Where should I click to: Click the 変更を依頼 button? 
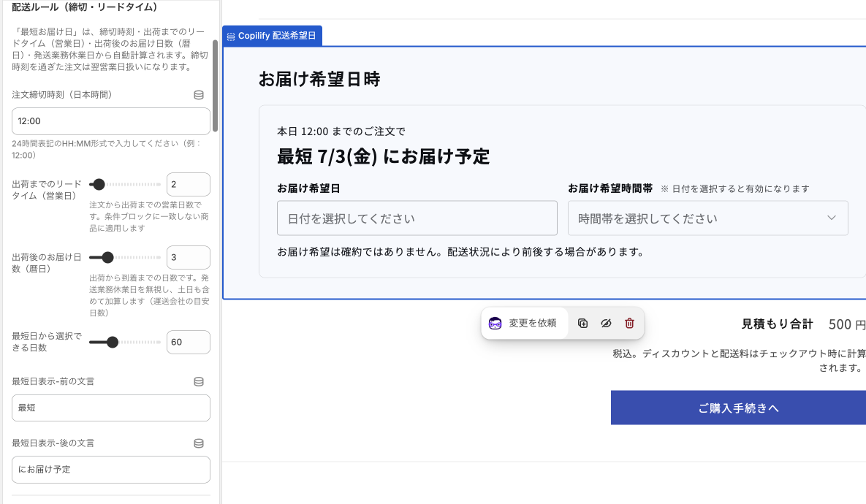[525, 324]
